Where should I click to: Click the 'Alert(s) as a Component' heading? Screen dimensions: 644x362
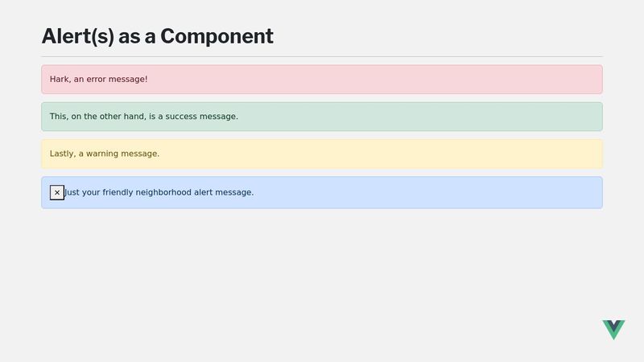click(157, 36)
